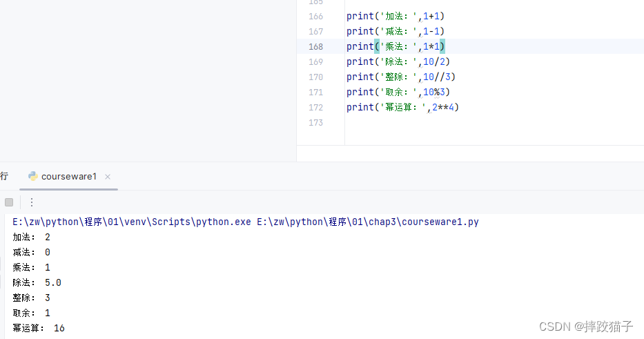Image resolution: width=644 pixels, height=339 pixels.
Task: Click the highlighted line print('乘法: ',1*1)
Action: pyautogui.click(x=396, y=47)
